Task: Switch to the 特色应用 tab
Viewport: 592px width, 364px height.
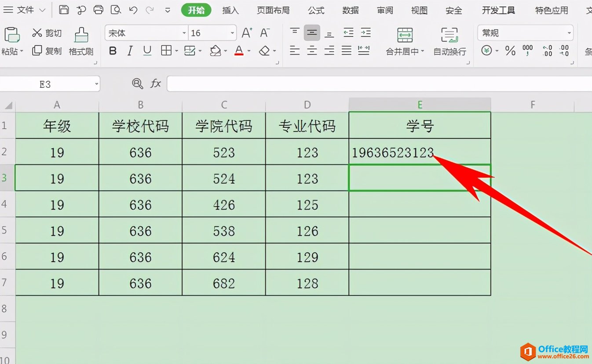Action: point(552,10)
